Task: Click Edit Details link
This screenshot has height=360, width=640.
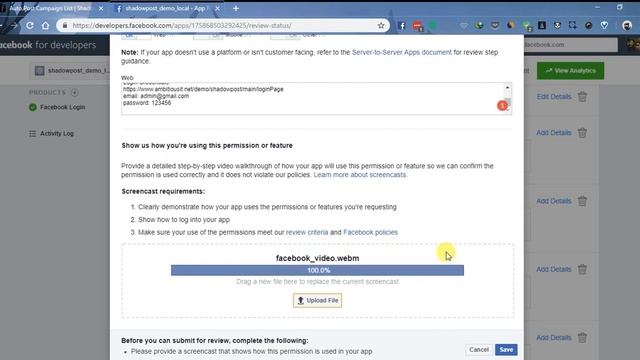Action: [553, 97]
